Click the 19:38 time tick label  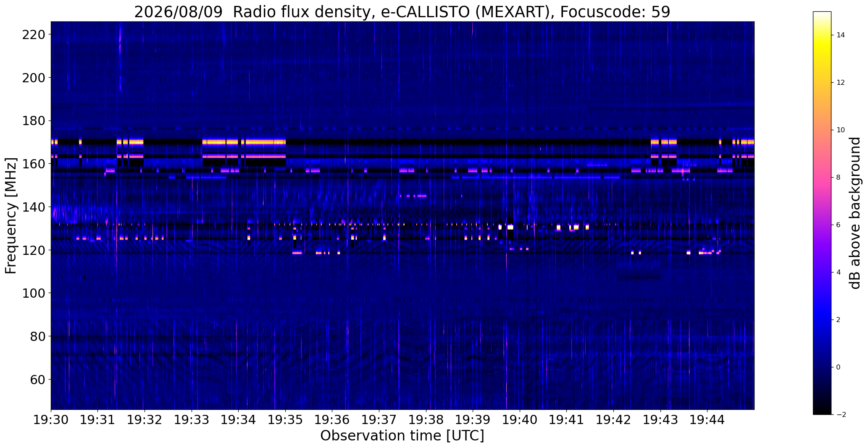[426, 419]
